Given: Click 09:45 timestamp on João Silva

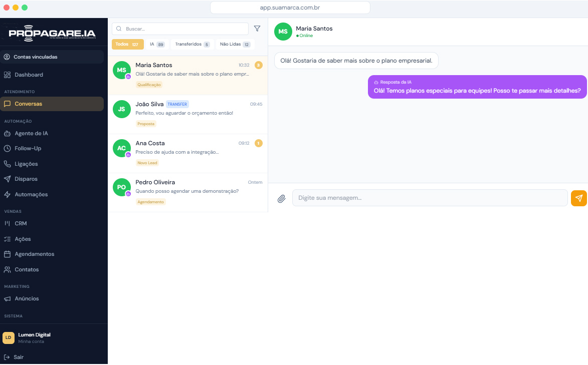Looking at the screenshot, I should pyautogui.click(x=256, y=104).
